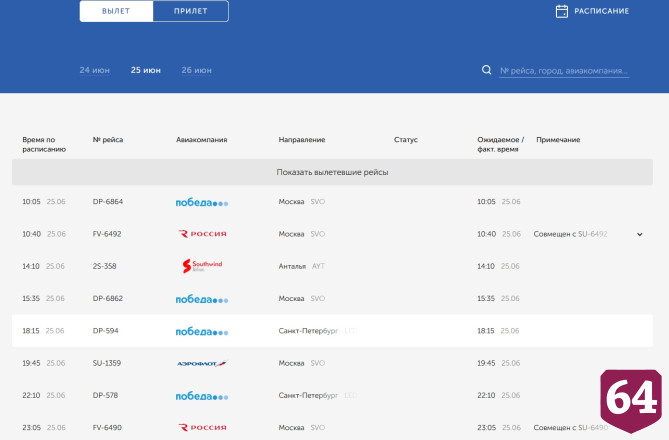The width and height of the screenshot is (669, 440).
Task: Click Москва SVO in the DP-6862 row
Action: (x=302, y=298)
